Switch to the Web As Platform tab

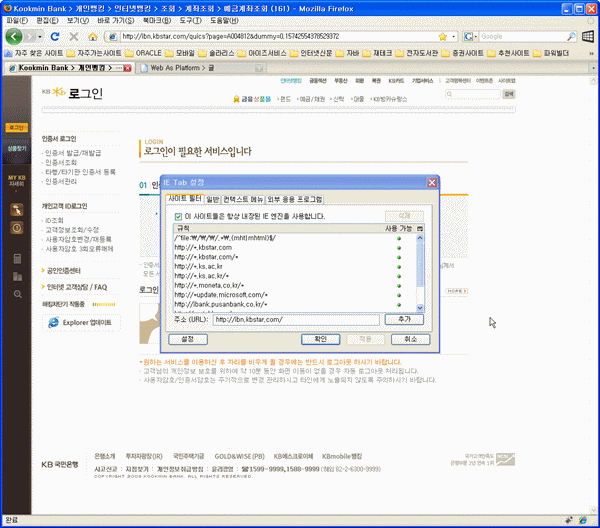tap(202, 68)
